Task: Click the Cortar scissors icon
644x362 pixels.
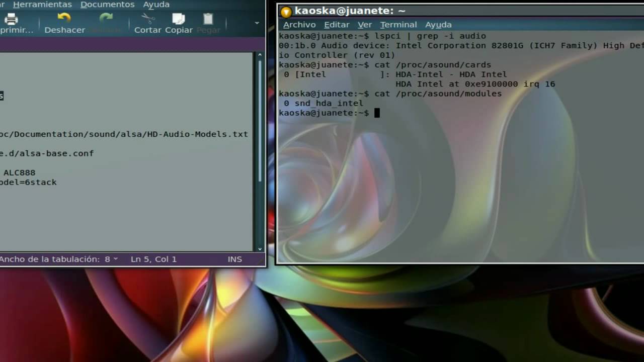Action: (148, 19)
